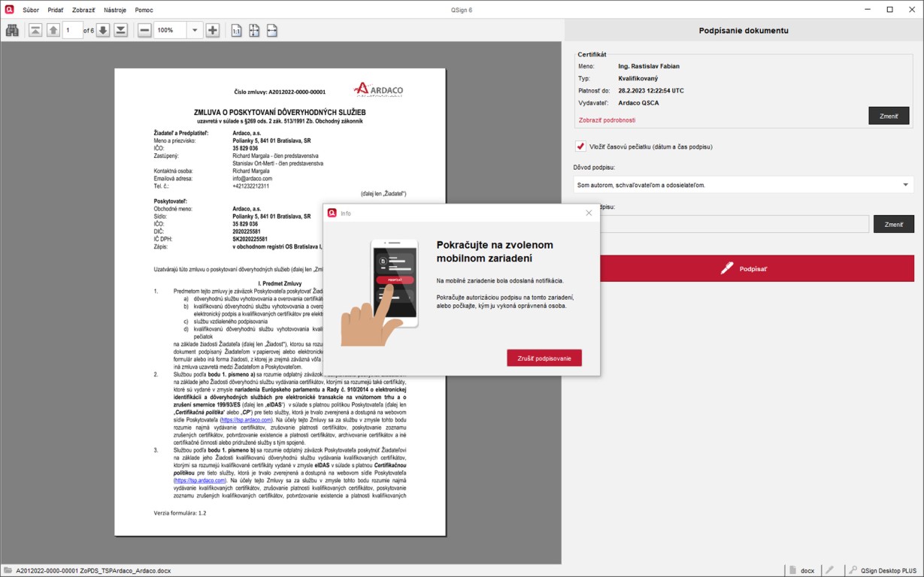Toggle the 'Vložiť časovú pečiatku' checkbox
This screenshot has height=577, width=924.
580,147
